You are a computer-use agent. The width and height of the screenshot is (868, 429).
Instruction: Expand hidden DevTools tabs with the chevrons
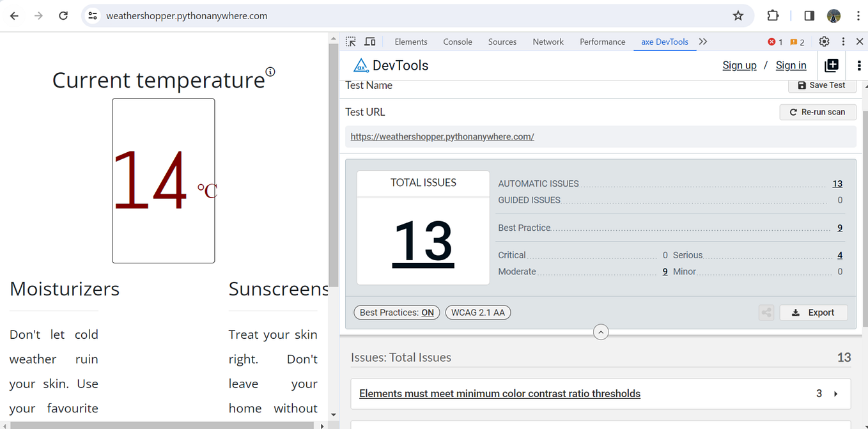pos(703,41)
